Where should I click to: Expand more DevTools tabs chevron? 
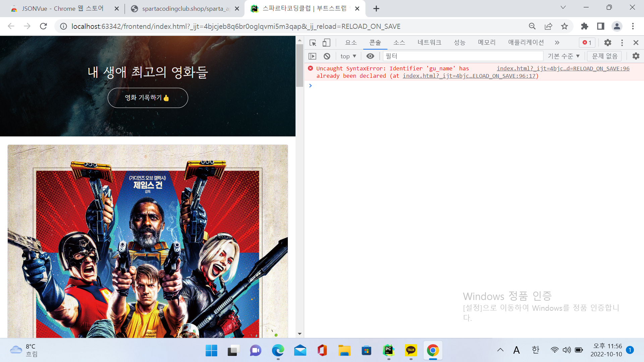coord(557,43)
